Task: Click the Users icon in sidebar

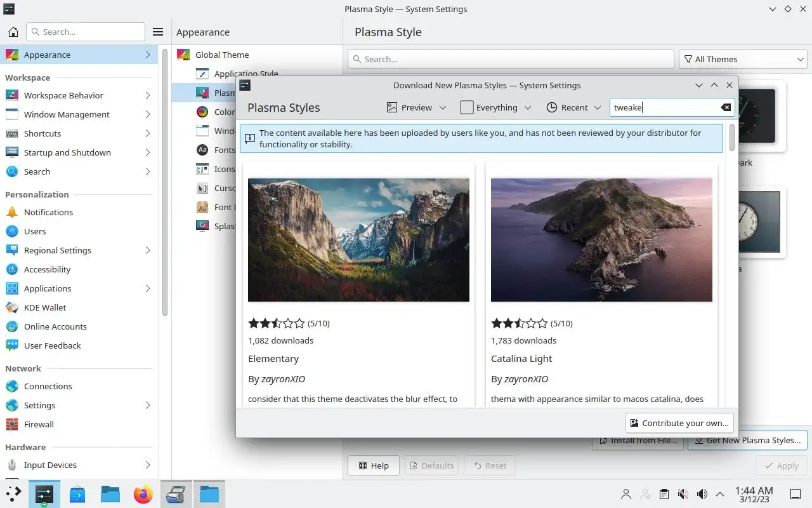Action: (12, 231)
